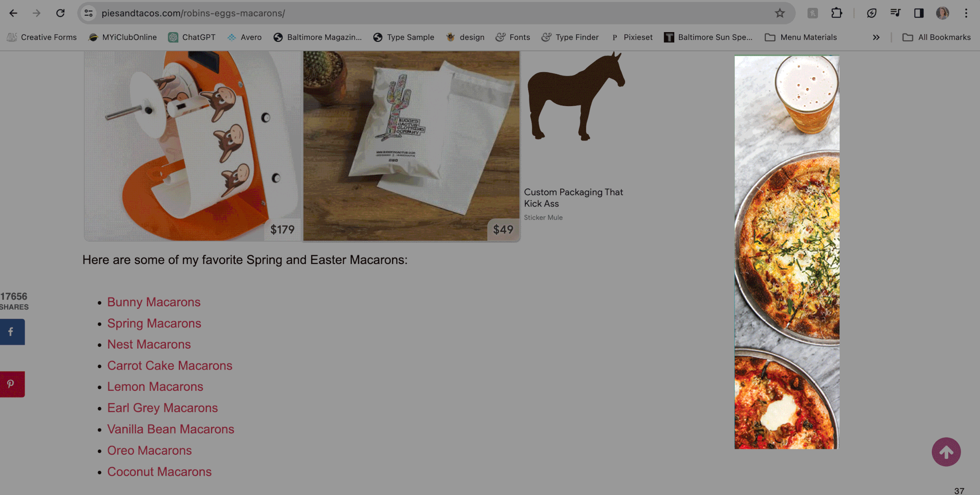Pin recipe using the Pinterest button
Viewport: 980px width, 495px height.
pyautogui.click(x=12, y=384)
